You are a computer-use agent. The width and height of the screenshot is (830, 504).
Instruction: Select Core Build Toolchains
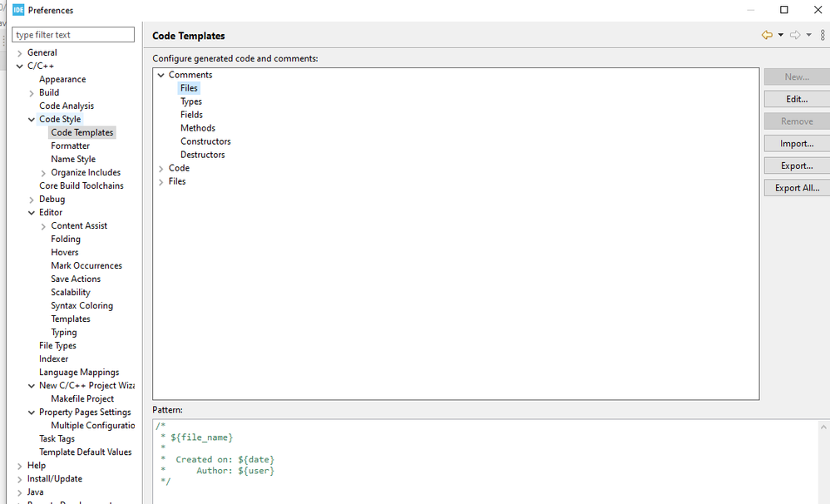tap(81, 185)
